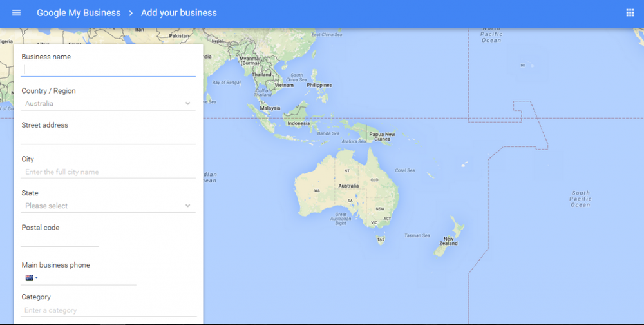Click the Google My Business title link
This screenshot has width=644, height=325.
tap(79, 13)
